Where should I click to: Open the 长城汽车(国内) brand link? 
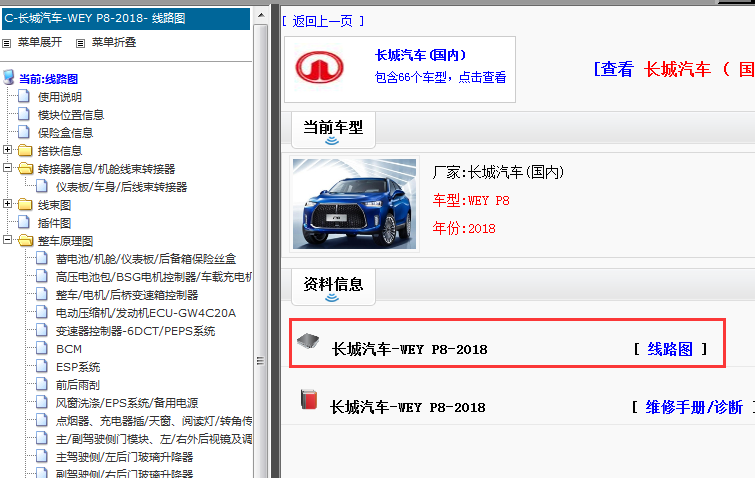420,55
